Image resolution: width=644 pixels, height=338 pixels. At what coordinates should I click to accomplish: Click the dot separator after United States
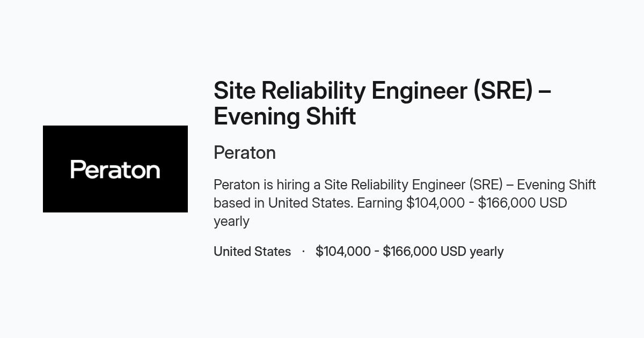pos(303,252)
